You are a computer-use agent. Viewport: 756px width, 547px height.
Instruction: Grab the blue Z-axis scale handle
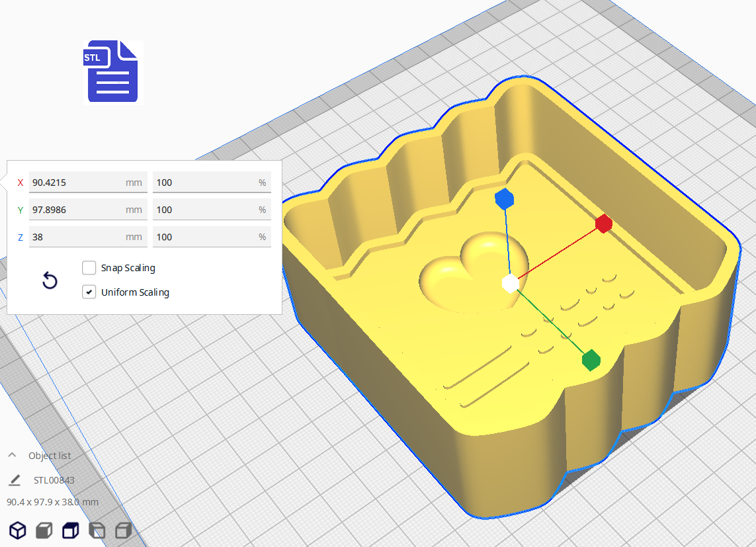coord(505,198)
